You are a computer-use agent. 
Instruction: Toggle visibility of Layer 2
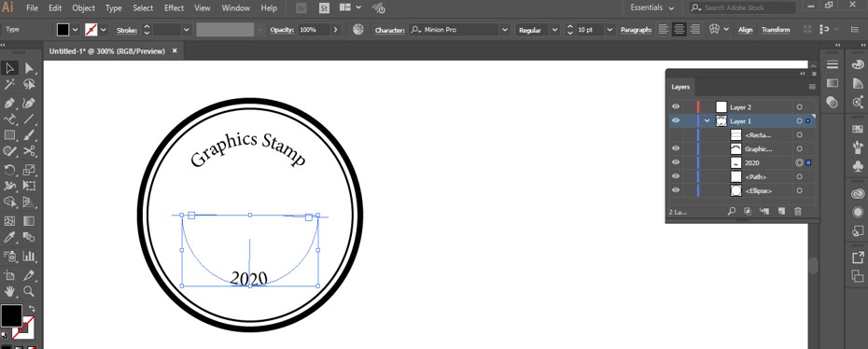click(x=676, y=106)
